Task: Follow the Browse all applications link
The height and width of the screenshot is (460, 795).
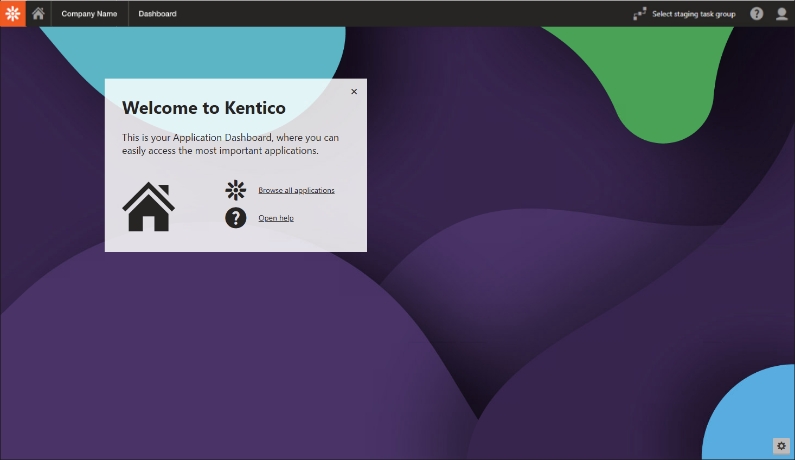Action: [x=296, y=190]
